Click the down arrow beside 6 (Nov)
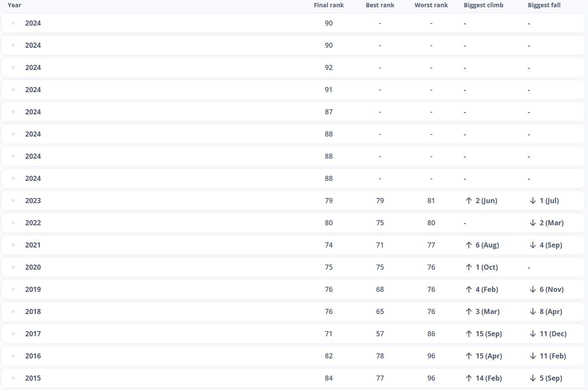This screenshot has height=390, width=588. pyautogui.click(x=533, y=289)
